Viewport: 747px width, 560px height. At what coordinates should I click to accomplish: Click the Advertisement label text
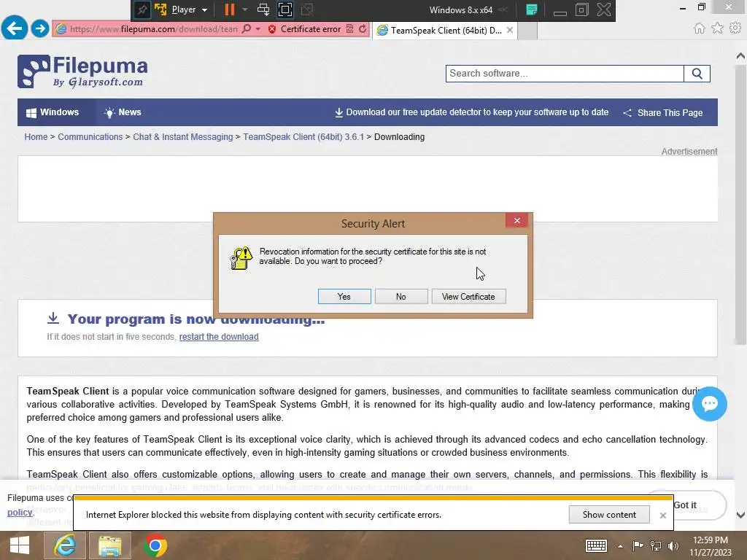pos(689,152)
